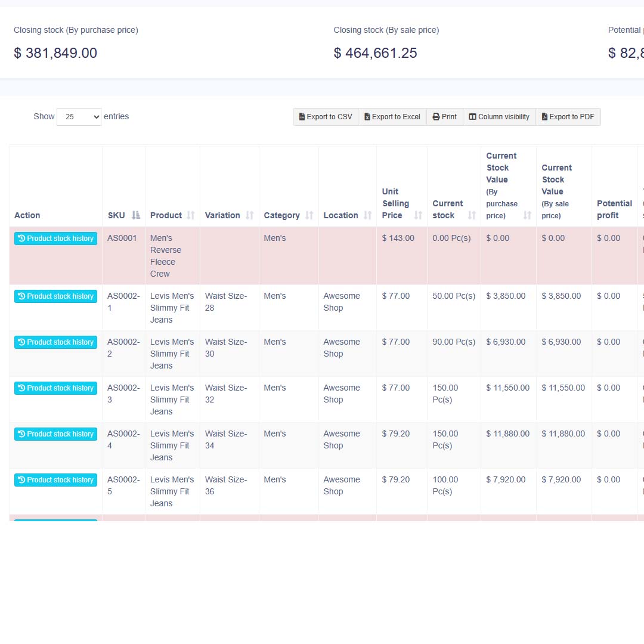Select Men's Reverse Fleece Crew product
The image size is (644, 644).
click(x=166, y=256)
